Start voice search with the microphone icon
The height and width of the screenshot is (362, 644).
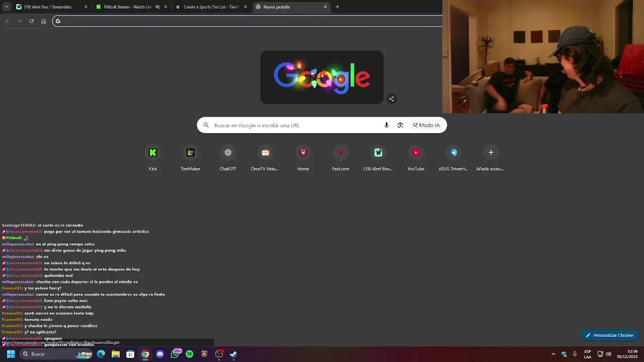coord(386,125)
